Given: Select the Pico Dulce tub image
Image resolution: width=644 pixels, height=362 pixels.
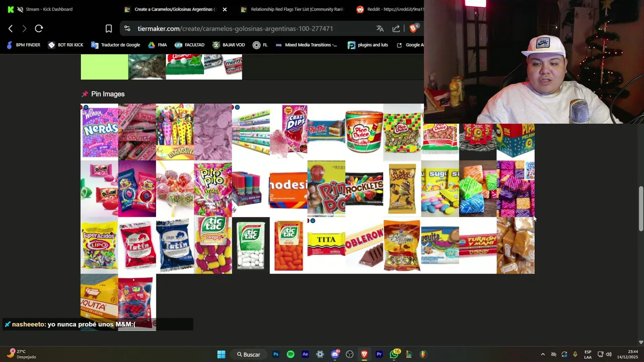Looking at the screenshot, I should click(x=364, y=132).
